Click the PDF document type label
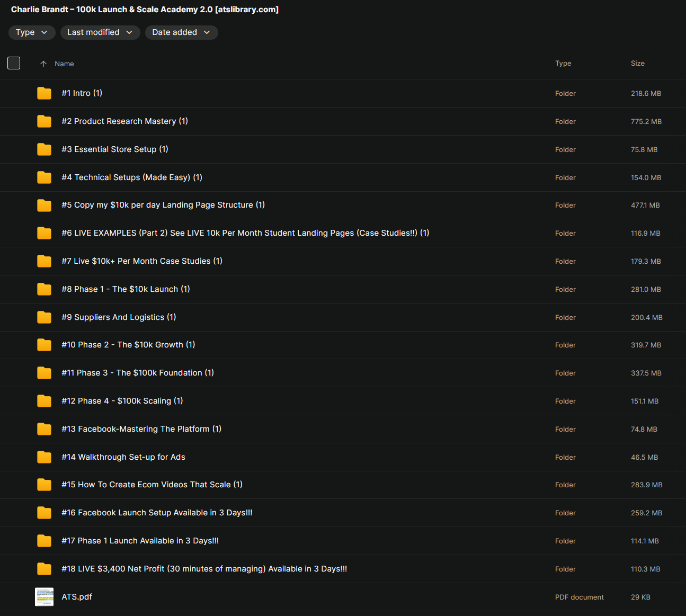This screenshot has height=616, width=686. [x=580, y=597]
